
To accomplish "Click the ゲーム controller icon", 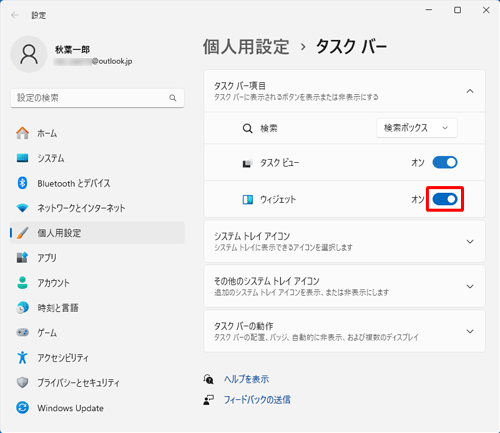I will [22, 333].
